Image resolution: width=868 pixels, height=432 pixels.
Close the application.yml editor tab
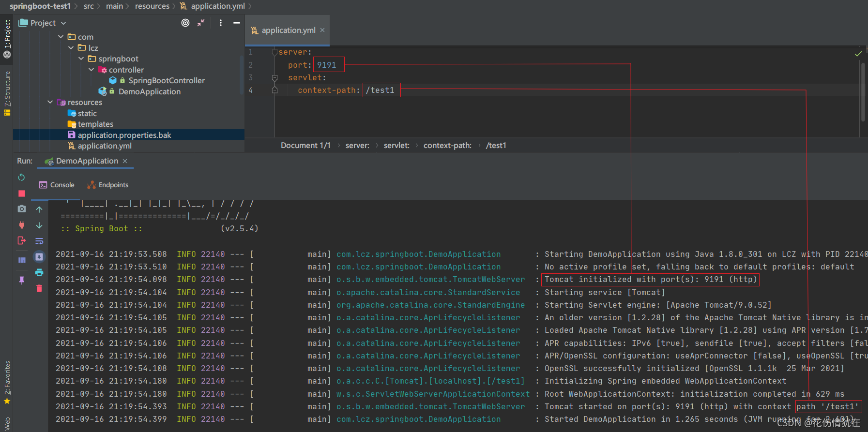[x=322, y=30]
